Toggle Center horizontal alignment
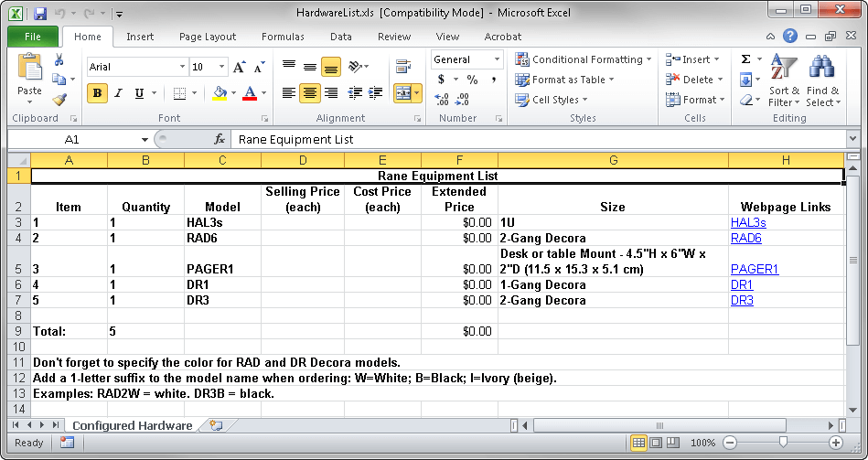This screenshot has width=868, height=460. pyautogui.click(x=309, y=93)
